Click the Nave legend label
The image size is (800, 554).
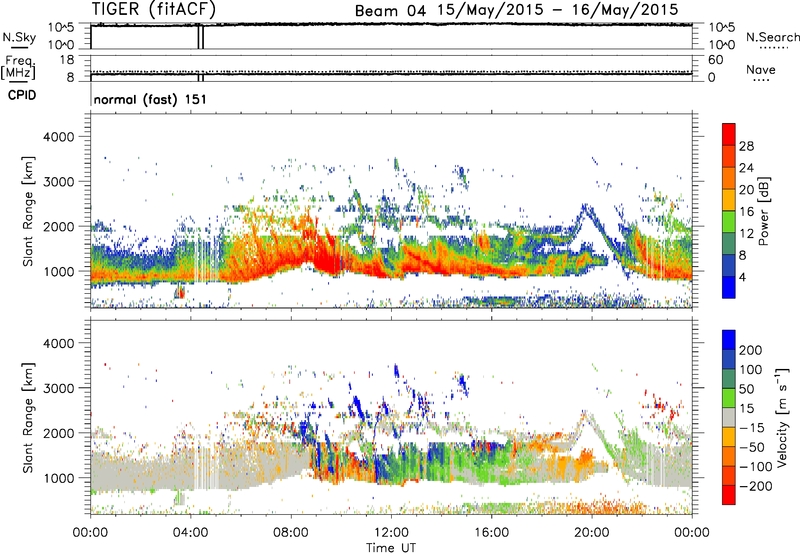(x=761, y=70)
